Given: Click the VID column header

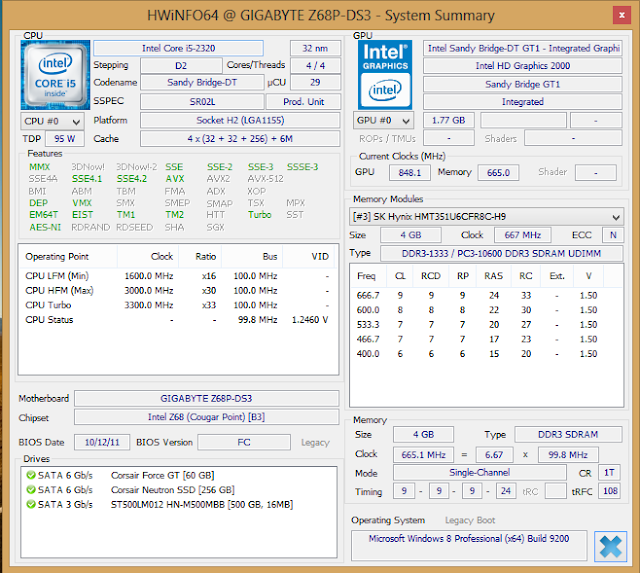Looking at the screenshot, I should 309,257.
